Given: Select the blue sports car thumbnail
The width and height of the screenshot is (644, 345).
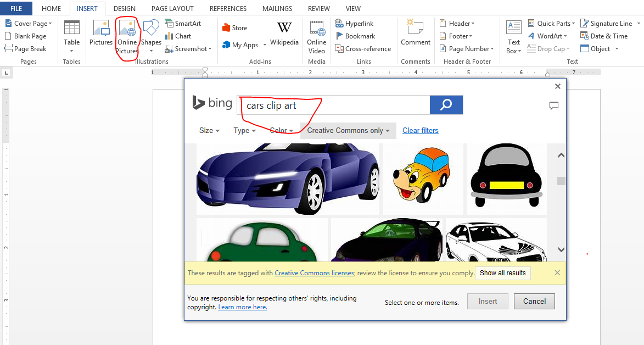Looking at the screenshot, I should click(288, 179).
